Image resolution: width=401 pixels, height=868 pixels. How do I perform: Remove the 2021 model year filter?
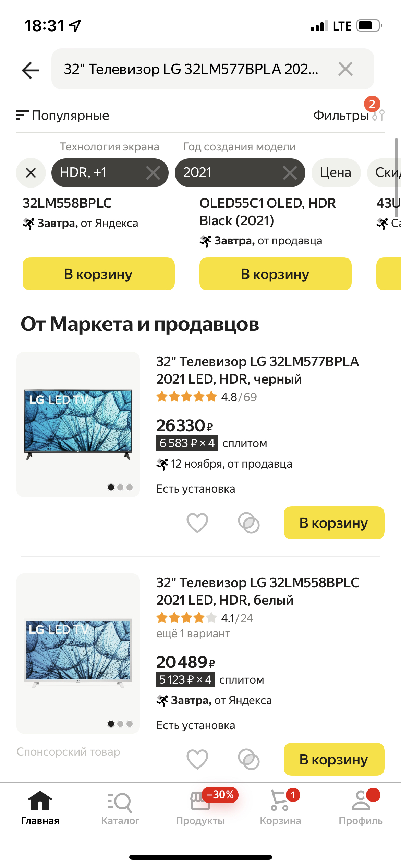coord(290,172)
